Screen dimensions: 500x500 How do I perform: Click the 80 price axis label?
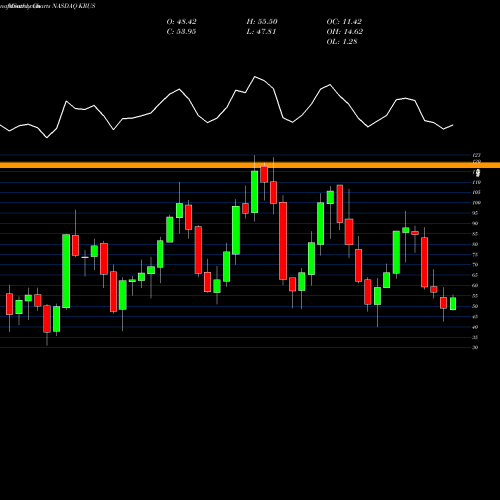[475, 244]
